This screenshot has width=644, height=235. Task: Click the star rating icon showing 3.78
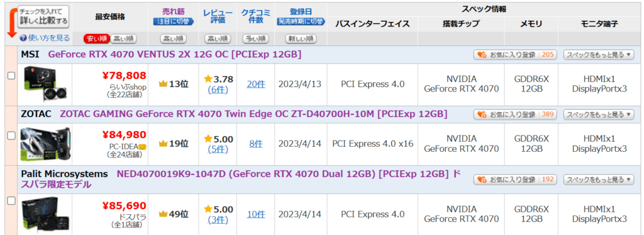(208, 79)
